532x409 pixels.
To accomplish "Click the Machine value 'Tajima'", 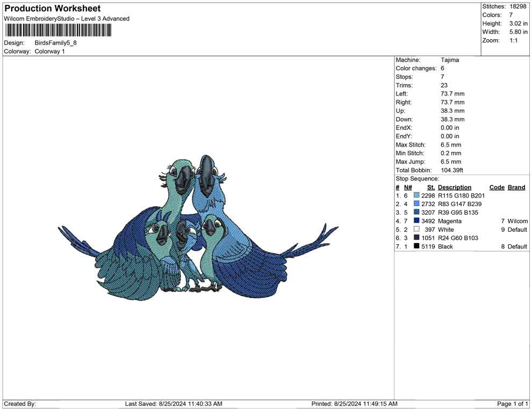I will 450,60.
